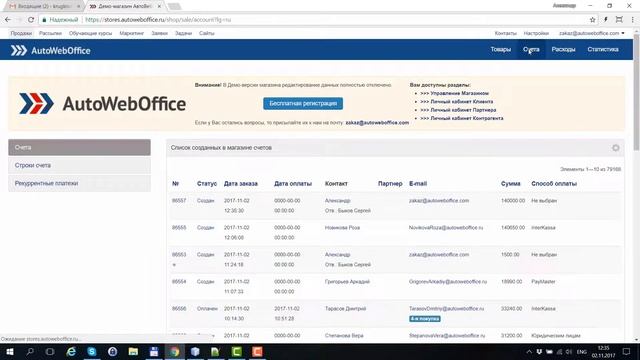The width and height of the screenshot is (640, 360).
Task: Open invoice number 86556
Action: point(179,309)
